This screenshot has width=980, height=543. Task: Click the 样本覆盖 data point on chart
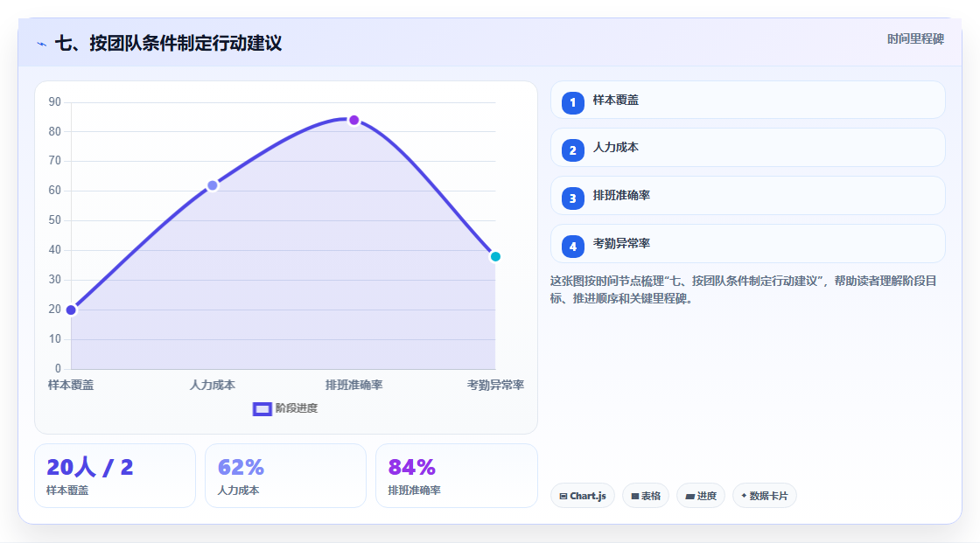coord(71,310)
